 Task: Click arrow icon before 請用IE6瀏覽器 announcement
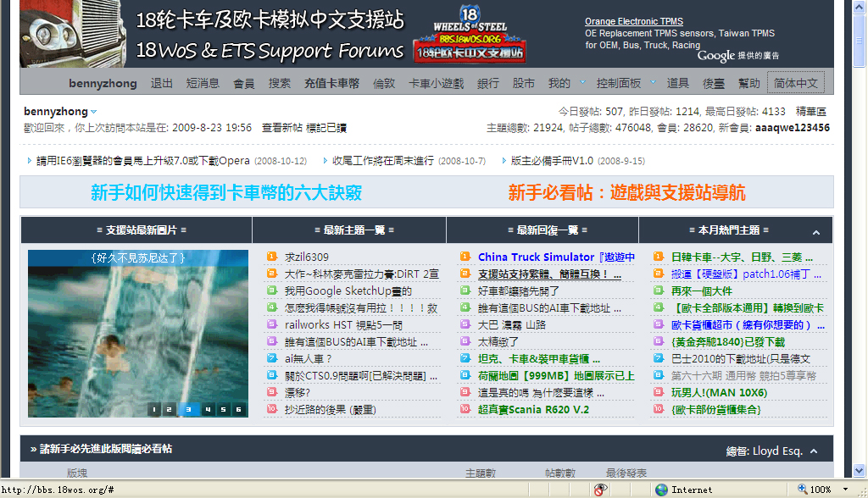click(x=30, y=160)
